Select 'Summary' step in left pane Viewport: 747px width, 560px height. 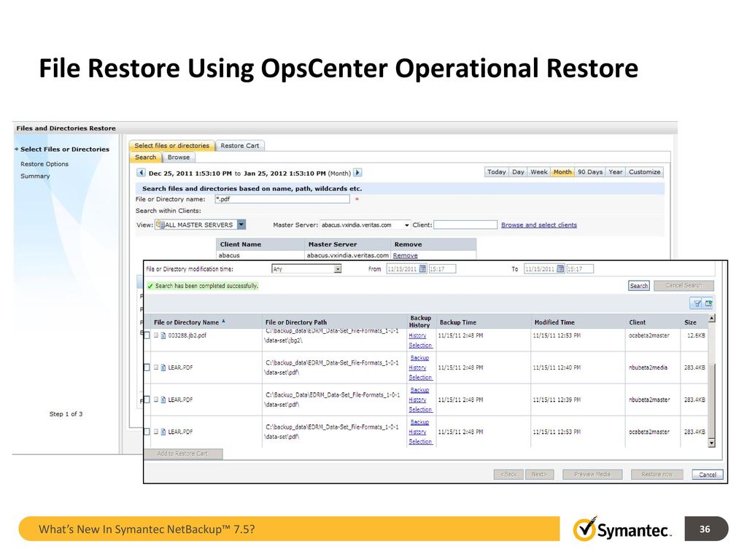pyautogui.click(x=35, y=176)
